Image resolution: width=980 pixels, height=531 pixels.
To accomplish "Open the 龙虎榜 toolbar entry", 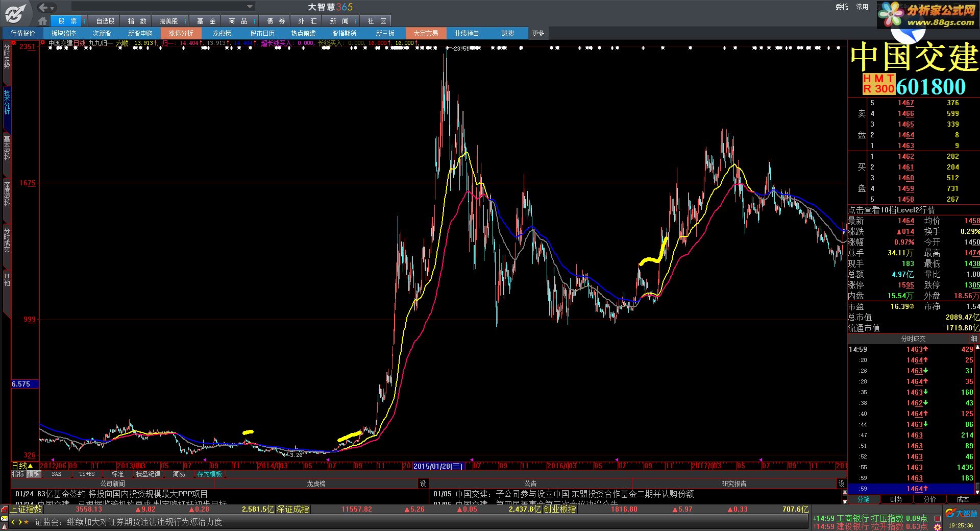I will pos(222,33).
